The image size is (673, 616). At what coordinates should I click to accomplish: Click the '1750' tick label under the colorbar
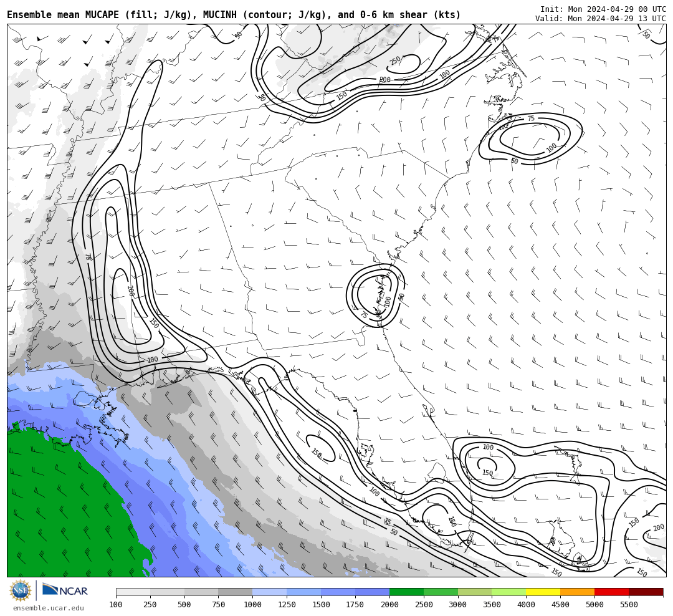pyautogui.click(x=355, y=605)
